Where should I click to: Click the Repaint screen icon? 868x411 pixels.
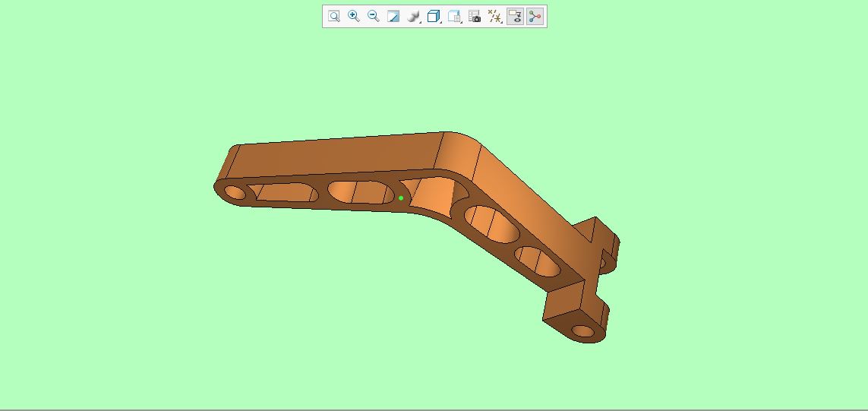point(393,16)
